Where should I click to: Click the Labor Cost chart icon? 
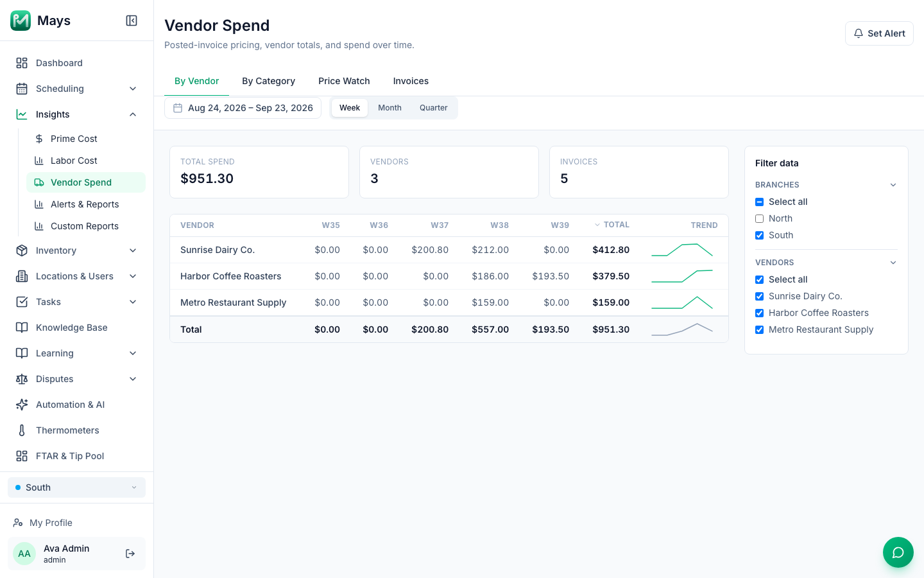click(39, 161)
